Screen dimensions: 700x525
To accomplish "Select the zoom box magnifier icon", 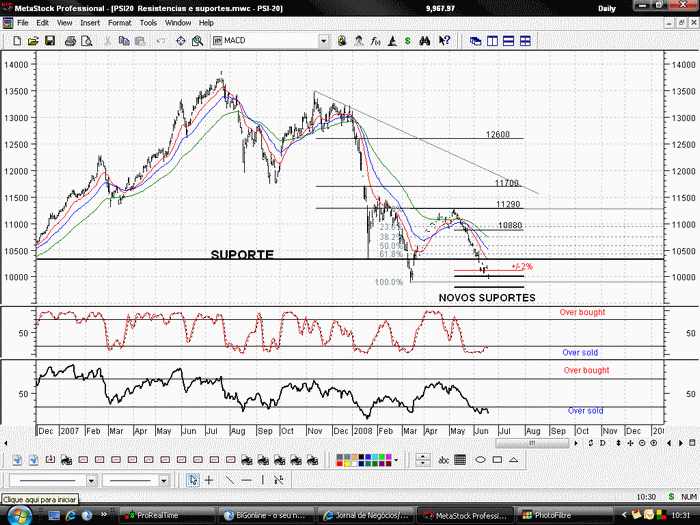I will point(197,41).
